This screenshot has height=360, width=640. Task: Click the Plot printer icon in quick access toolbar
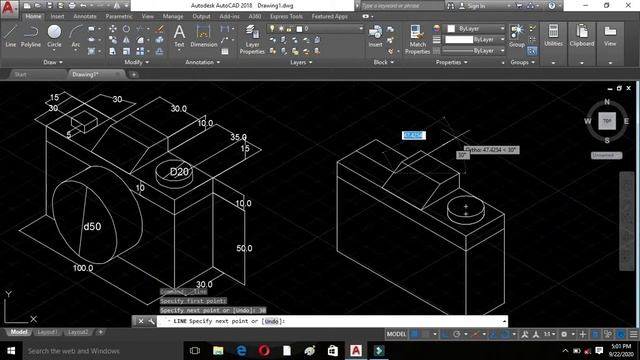click(x=72, y=6)
